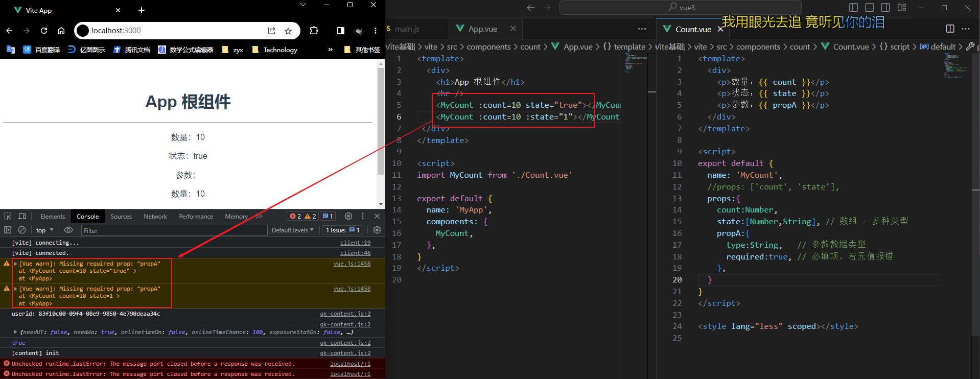Open right editor group more actions
Screen dimensions: 980x379
click(x=965, y=29)
